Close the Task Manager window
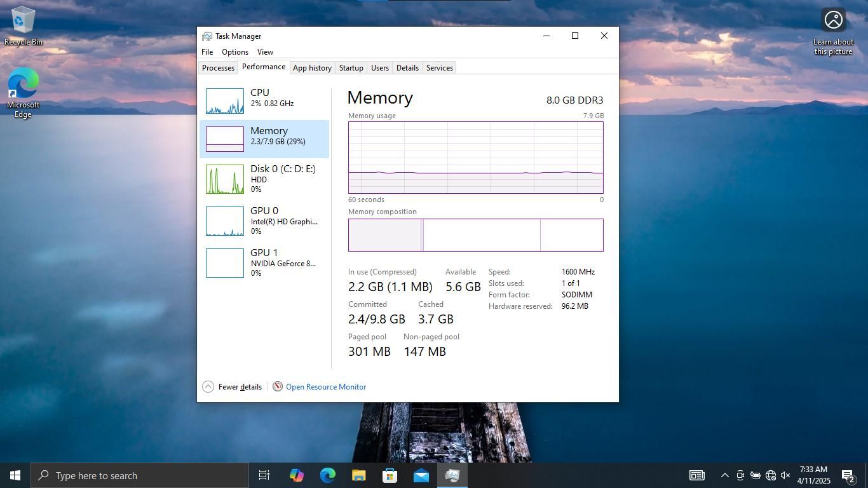868x488 pixels. coord(604,36)
